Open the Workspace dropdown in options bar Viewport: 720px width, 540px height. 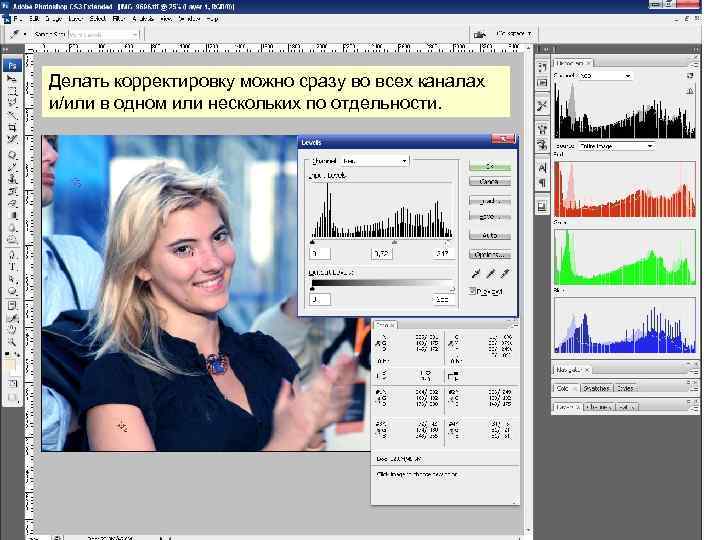coord(514,34)
